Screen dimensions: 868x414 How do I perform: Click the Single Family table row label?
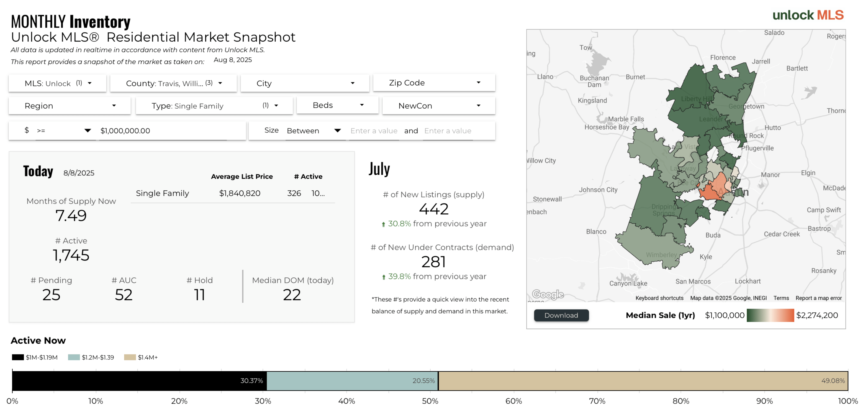coord(162,193)
